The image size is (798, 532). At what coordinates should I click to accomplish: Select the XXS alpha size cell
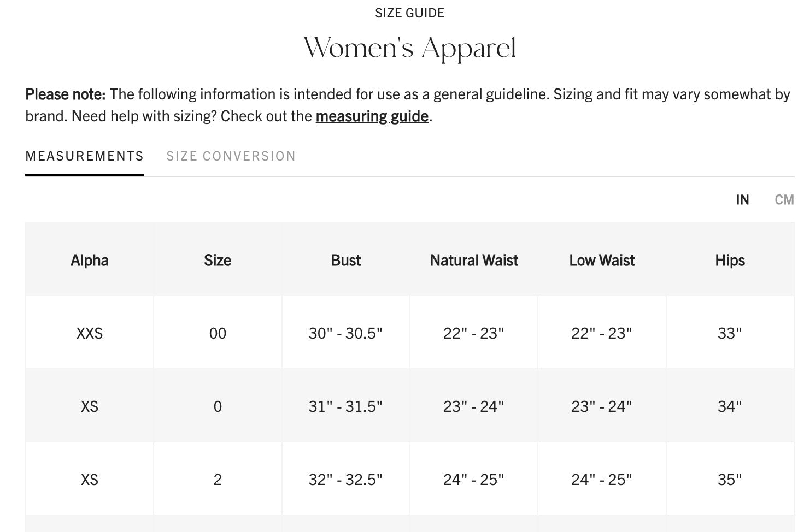pos(90,333)
